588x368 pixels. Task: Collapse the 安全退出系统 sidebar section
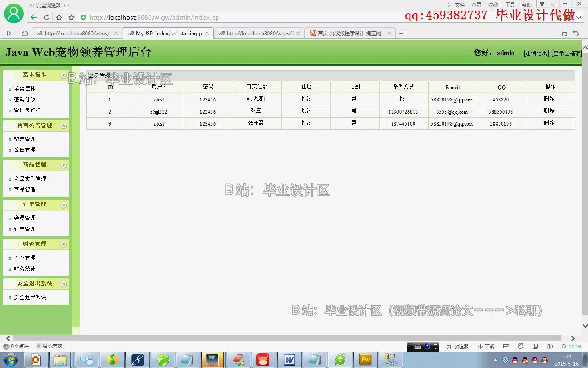[64, 284]
